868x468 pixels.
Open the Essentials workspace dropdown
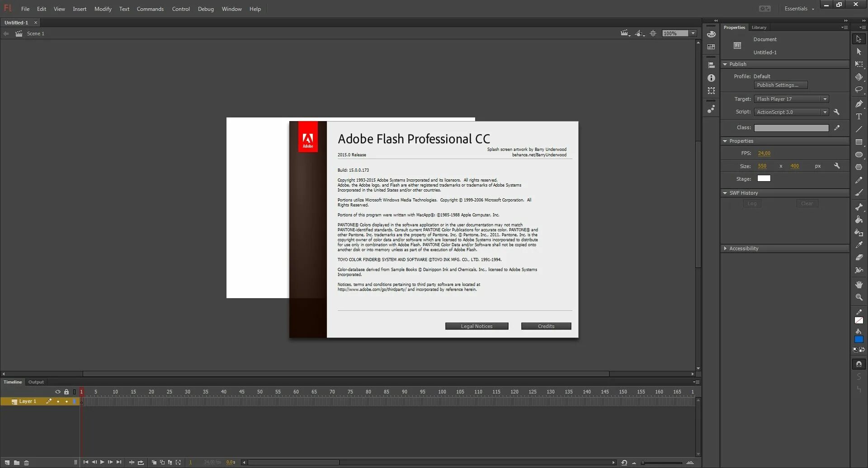click(799, 9)
